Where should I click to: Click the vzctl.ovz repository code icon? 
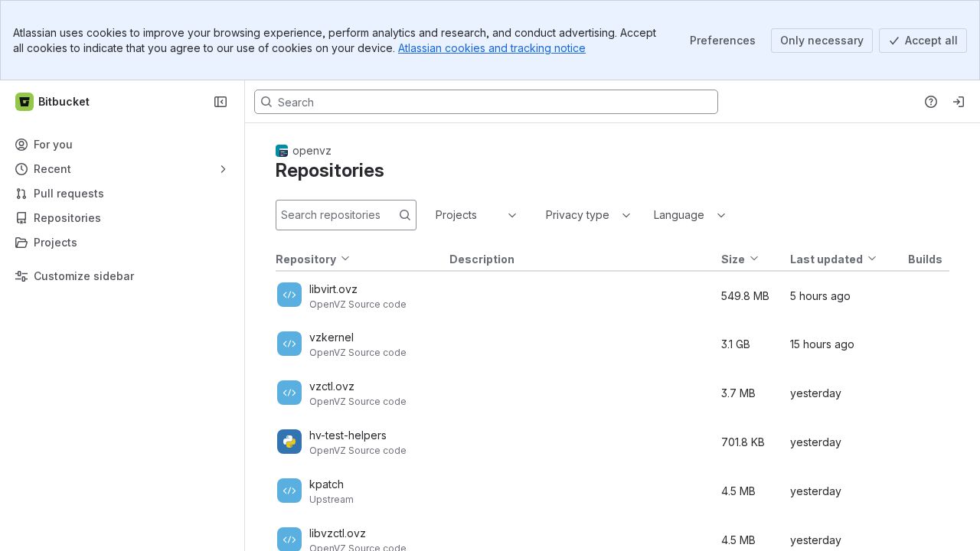click(289, 393)
